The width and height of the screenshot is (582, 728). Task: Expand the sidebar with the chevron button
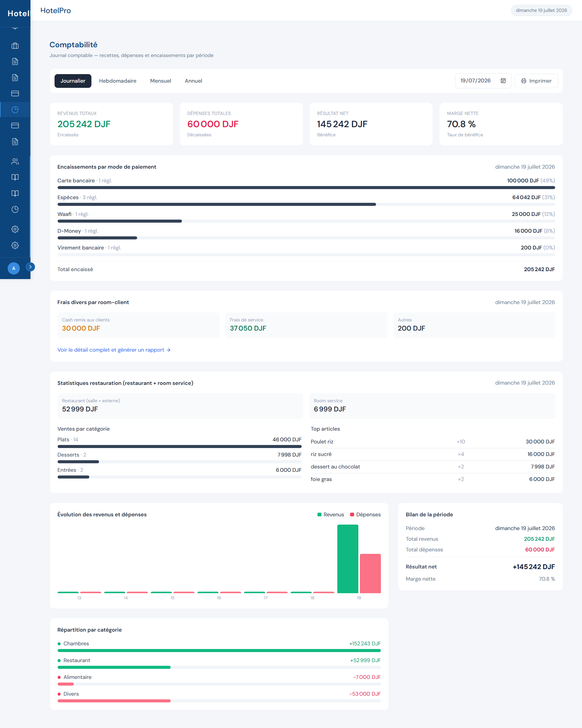click(30, 267)
